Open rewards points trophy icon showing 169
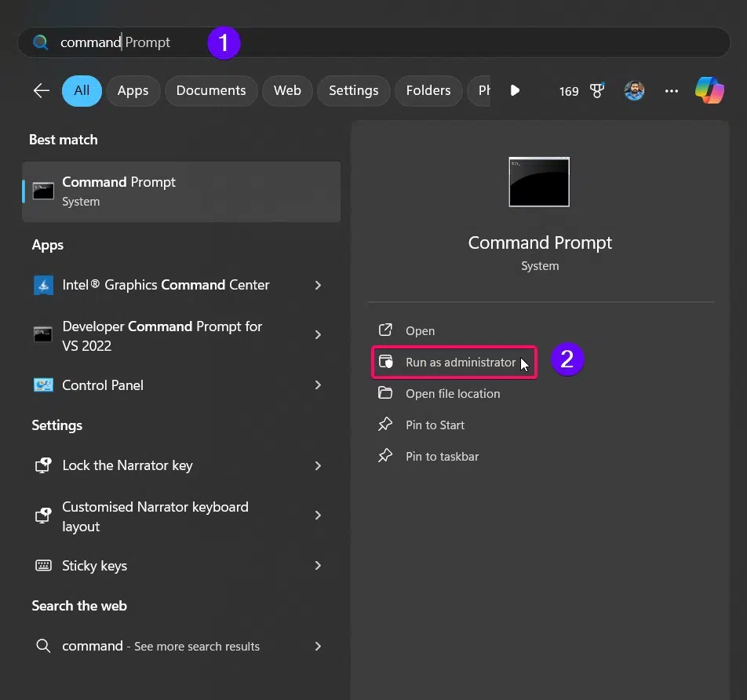 point(597,90)
